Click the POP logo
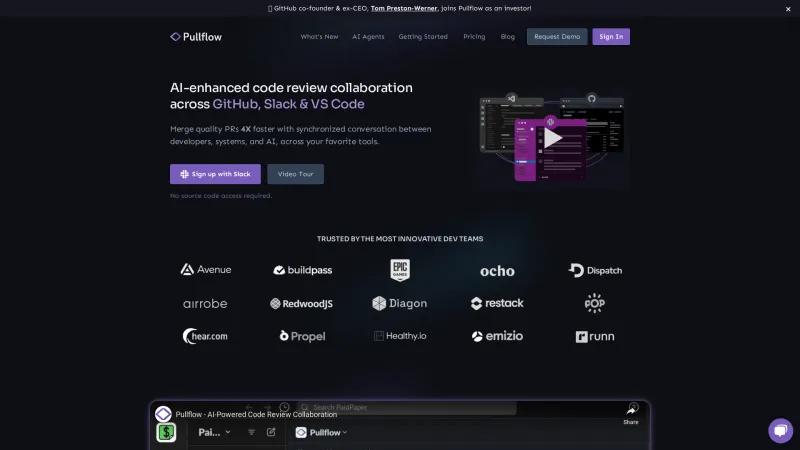Viewport: 800px width, 450px height. tap(595, 303)
